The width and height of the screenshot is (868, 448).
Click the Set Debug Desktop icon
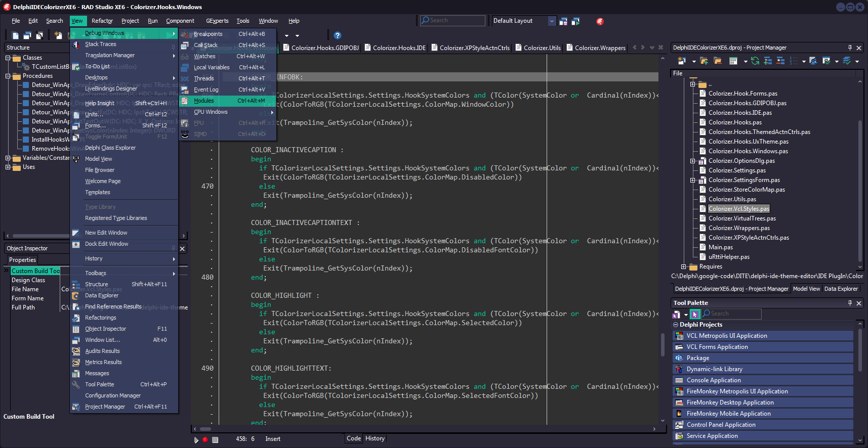coord(575,21)
